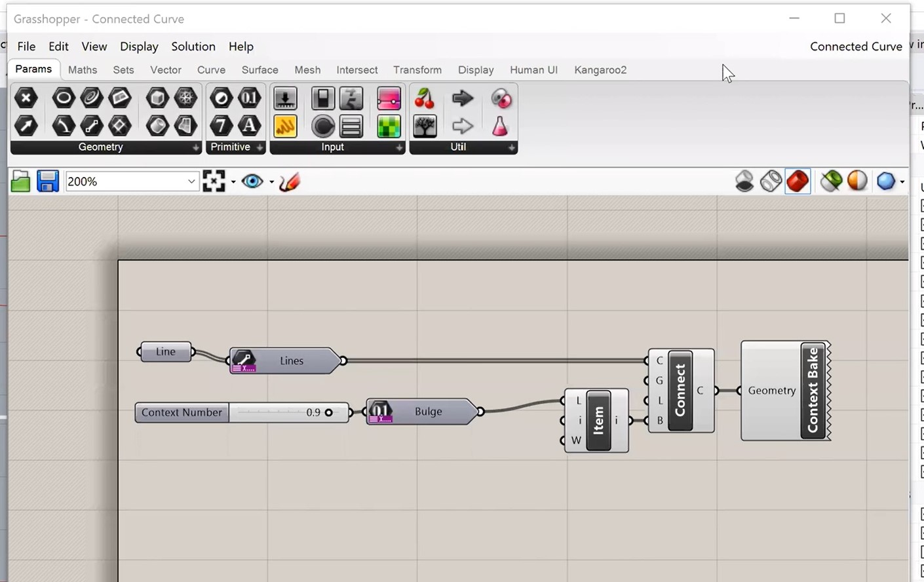924x582 pixels.
Task: Open the orange sphere preview settings
Action: [x=857, y=181]
